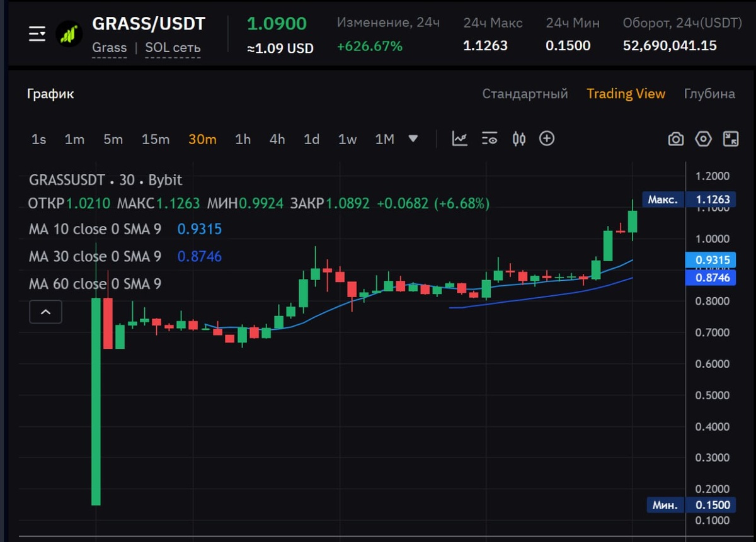Image resolution: width=756 pixels, height=542 pixels.
Task: Open the График section tab
Action: coord(50,94)
